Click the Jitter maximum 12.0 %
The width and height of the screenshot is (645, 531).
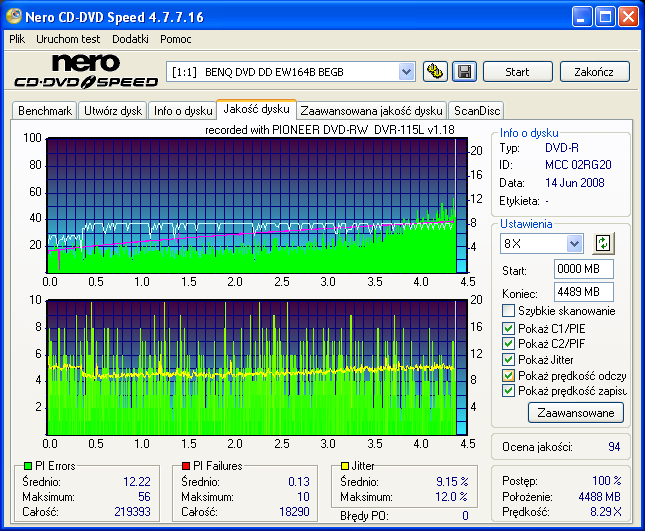pyautogui.click(x=451, y=497)
